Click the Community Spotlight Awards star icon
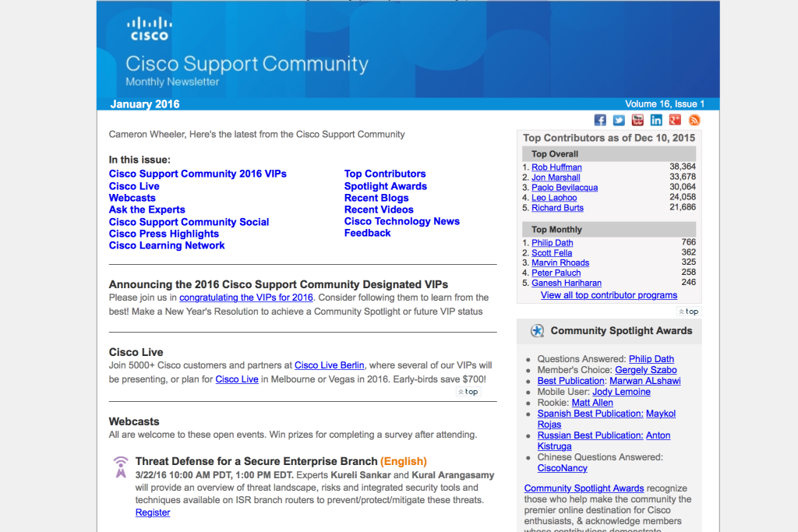This screenshot has width=798, height=532. pyautogui.click(x=537, y=331)
